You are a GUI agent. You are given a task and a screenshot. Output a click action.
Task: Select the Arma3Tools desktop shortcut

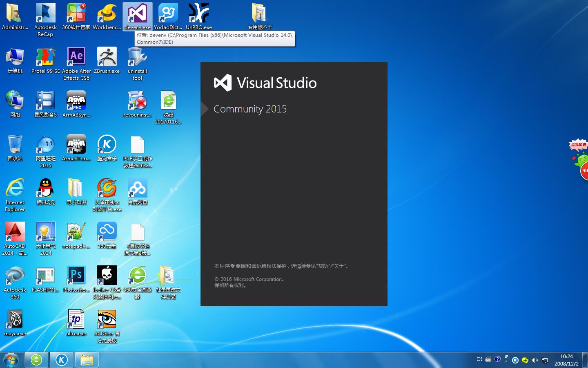point(76,148)
